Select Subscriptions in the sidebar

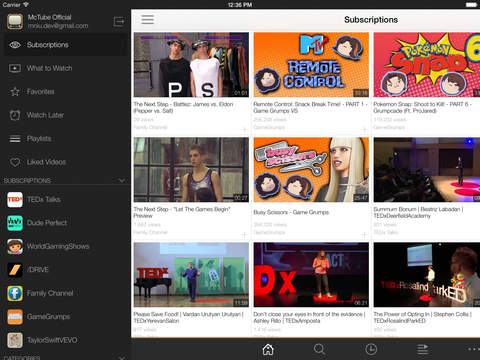pos(65,45)
